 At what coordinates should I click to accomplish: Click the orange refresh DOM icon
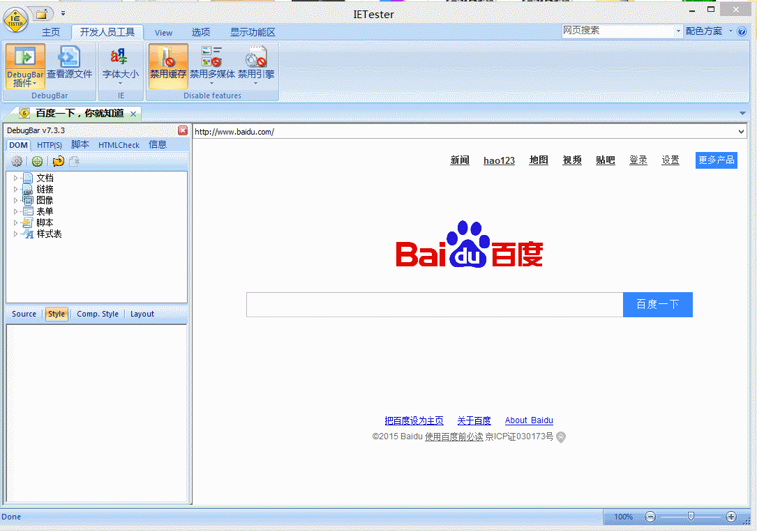[x=59, y=161]
